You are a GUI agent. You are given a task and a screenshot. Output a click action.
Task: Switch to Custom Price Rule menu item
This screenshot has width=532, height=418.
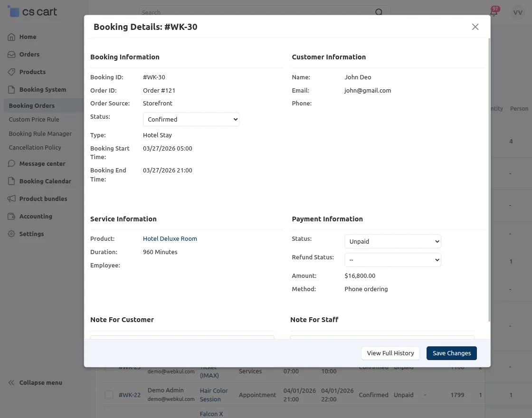34,119
